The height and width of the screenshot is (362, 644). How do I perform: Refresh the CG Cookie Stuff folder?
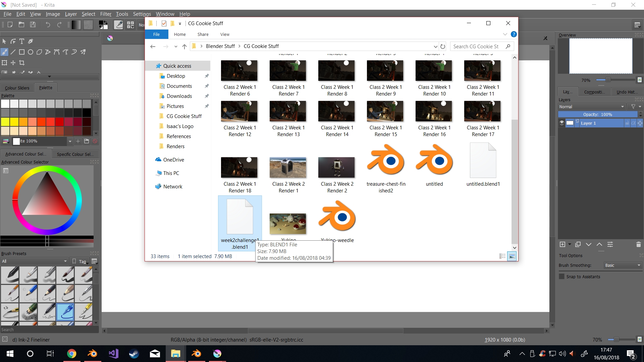(443, 47)
